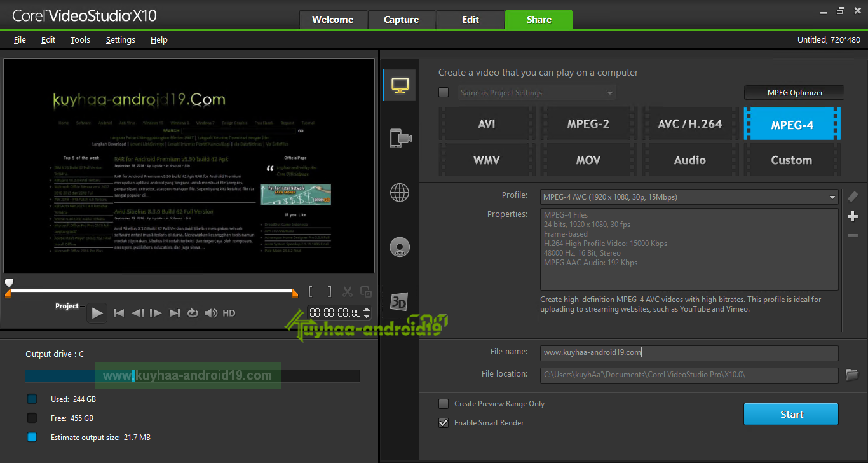Click the orange right trim marker
The image size is (868, 463).
pos(295,293)
